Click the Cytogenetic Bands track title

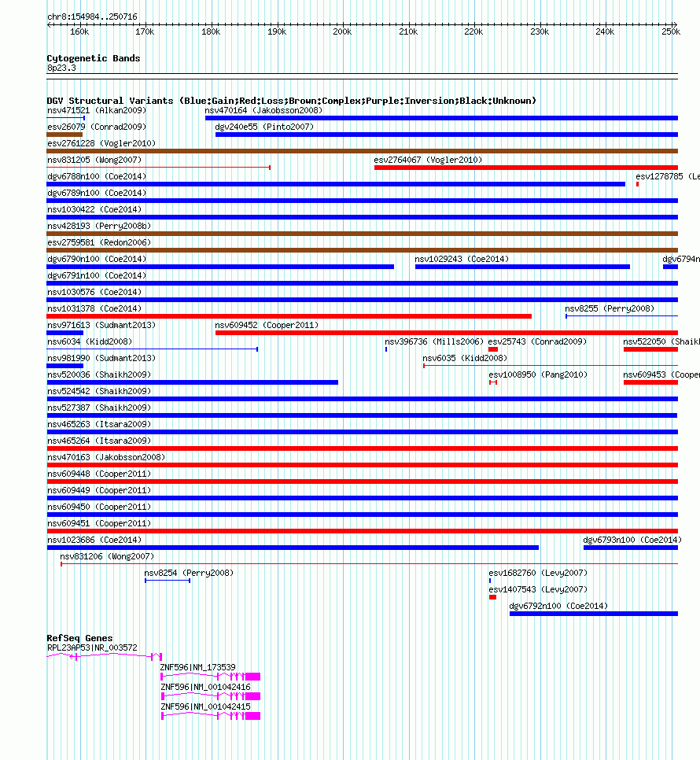(94, 57)
